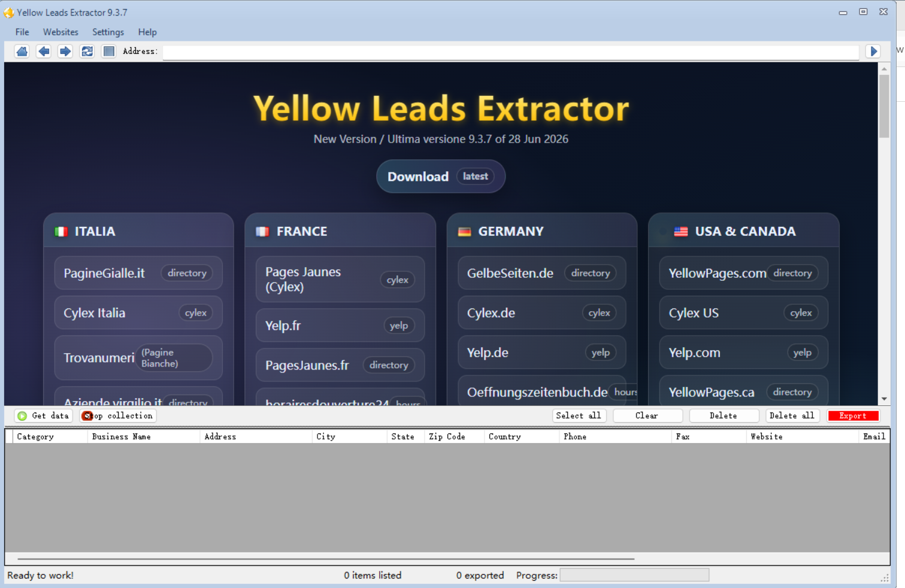Click the Clear button
Image resolution: width=905 pixels, height=588 pixels.
(x=647, y=416)
